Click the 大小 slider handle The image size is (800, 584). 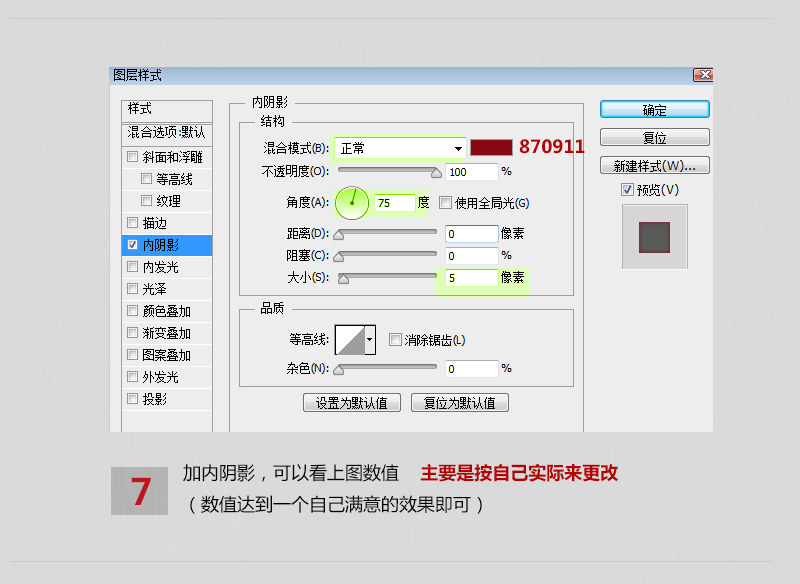pyautogui.click(x=343, y=278)
